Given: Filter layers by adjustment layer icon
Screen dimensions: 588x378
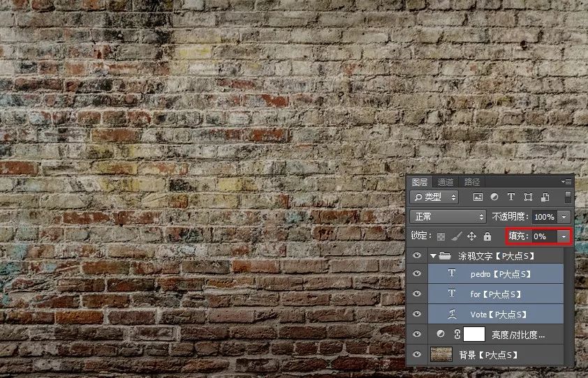Looking at the screenshot, I should [x=494, y=197].
